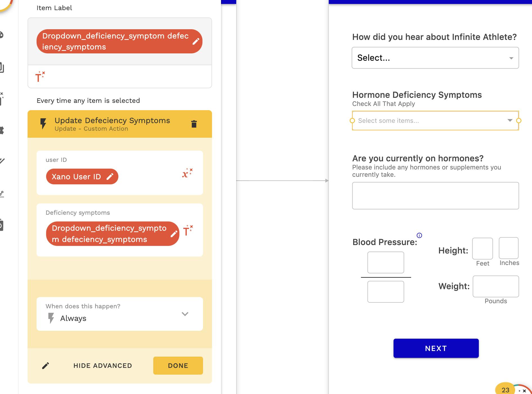Open the "How did you hear" Select dropdown
The width and height of the screenshot is (532, 394).
[435, 58]
